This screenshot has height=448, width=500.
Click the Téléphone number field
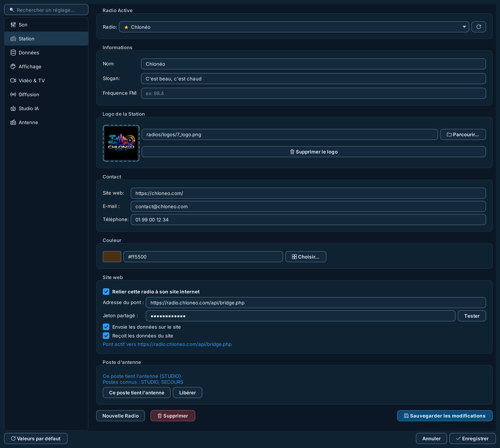(308, 220)
